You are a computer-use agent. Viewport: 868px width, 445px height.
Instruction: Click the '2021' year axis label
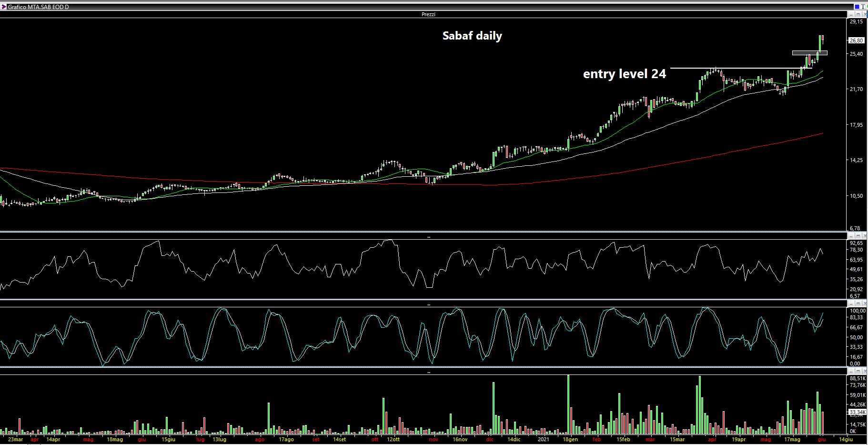coord(545,439)
